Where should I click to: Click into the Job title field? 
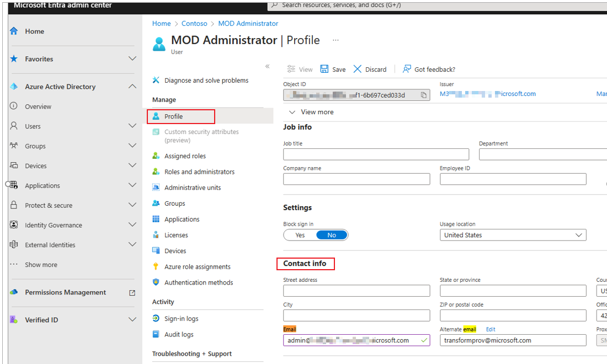coord(376,154)
